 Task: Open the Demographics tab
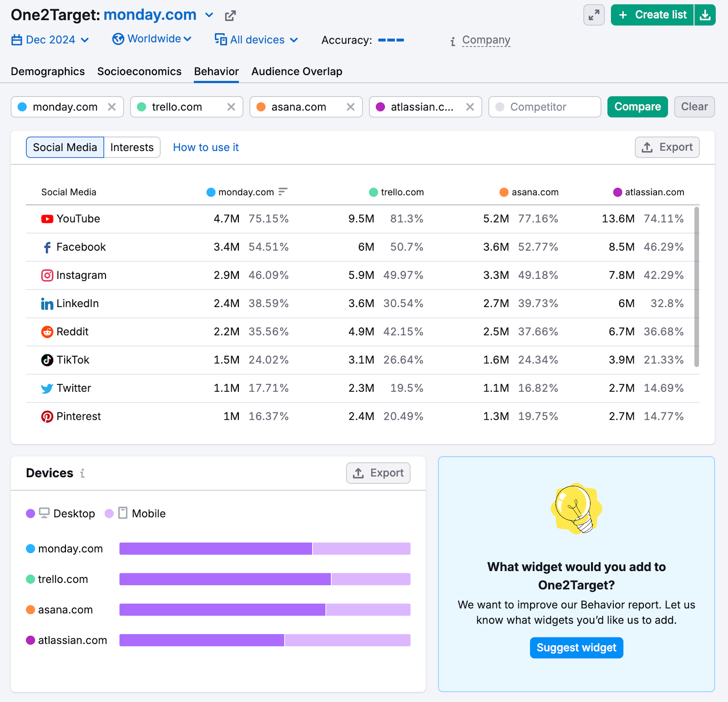[48, 71]
